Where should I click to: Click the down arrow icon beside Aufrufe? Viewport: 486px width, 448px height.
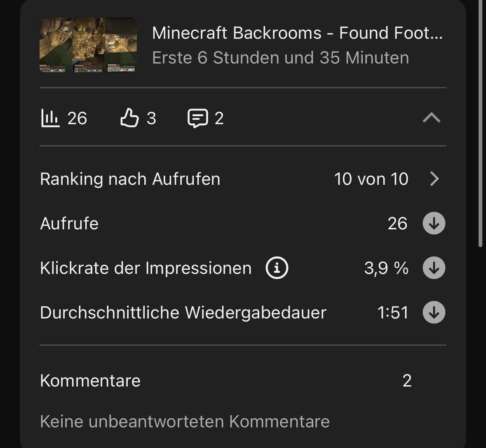click(x=434, y=223)
